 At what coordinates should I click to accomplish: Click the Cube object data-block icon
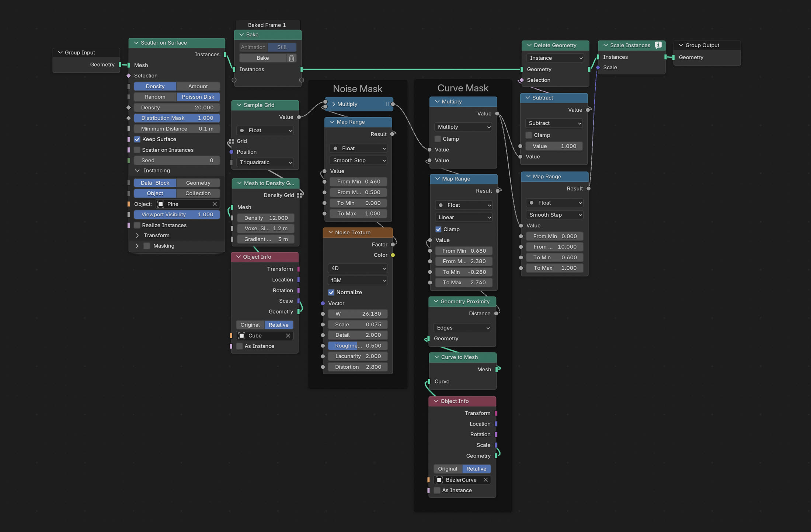click(242, 336)
